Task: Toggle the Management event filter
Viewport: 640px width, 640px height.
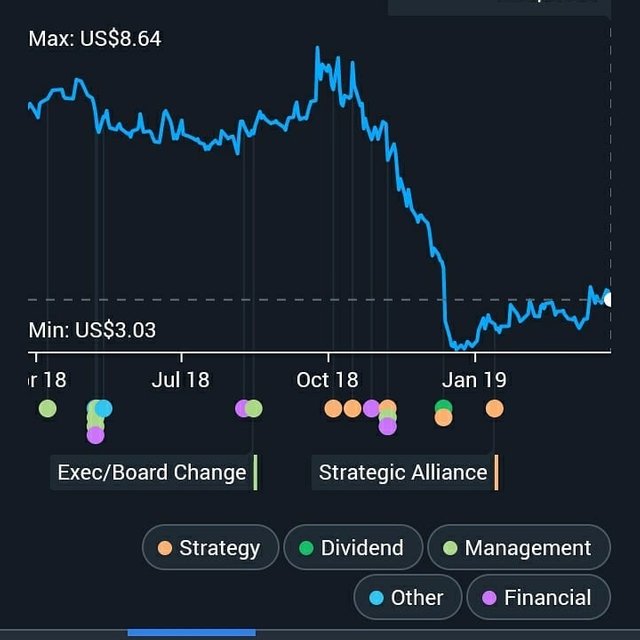Action: [x=518, y=548]
